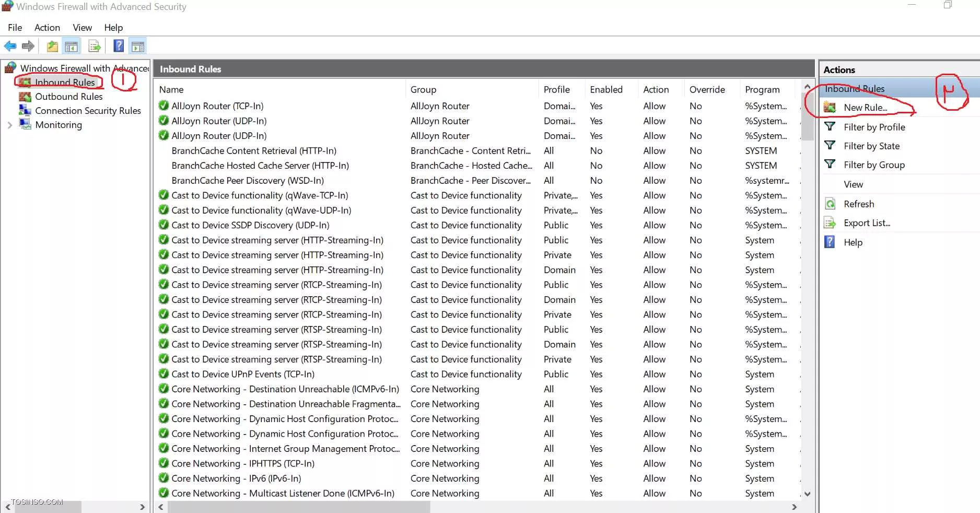Click the rules list scroll down arrow
The width and height of the screenshot is (980, 513).
pos(808,494)
